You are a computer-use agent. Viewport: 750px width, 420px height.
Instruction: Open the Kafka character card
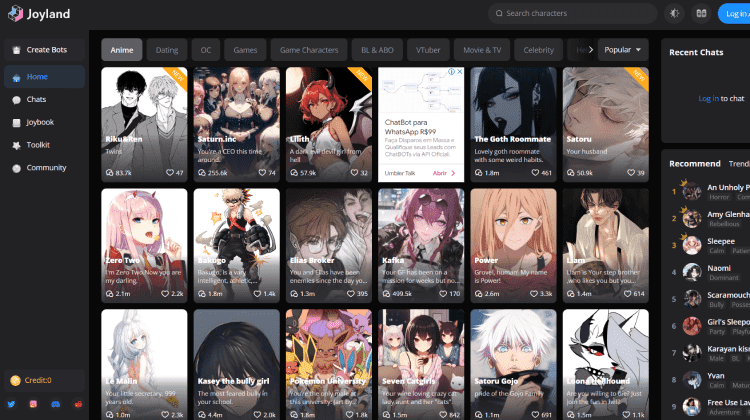pos(421,245)
